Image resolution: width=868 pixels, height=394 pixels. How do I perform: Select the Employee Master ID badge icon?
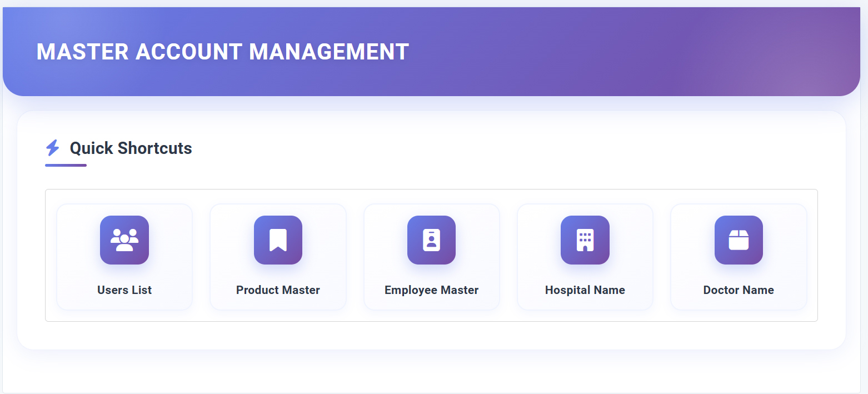click(431, 240)
